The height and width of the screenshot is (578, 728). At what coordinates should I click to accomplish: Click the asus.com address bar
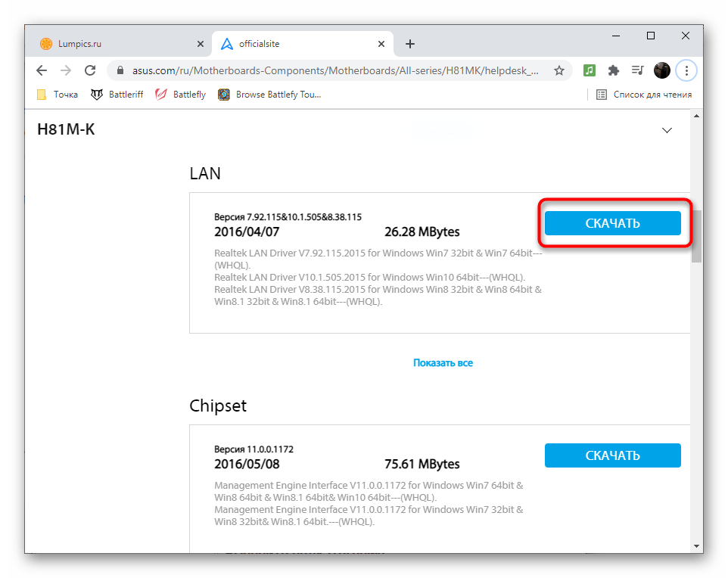[x=333, y=70]
